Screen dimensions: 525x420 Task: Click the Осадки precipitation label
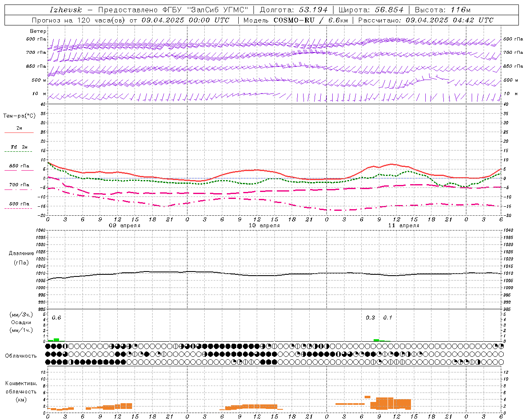point(21,322)
